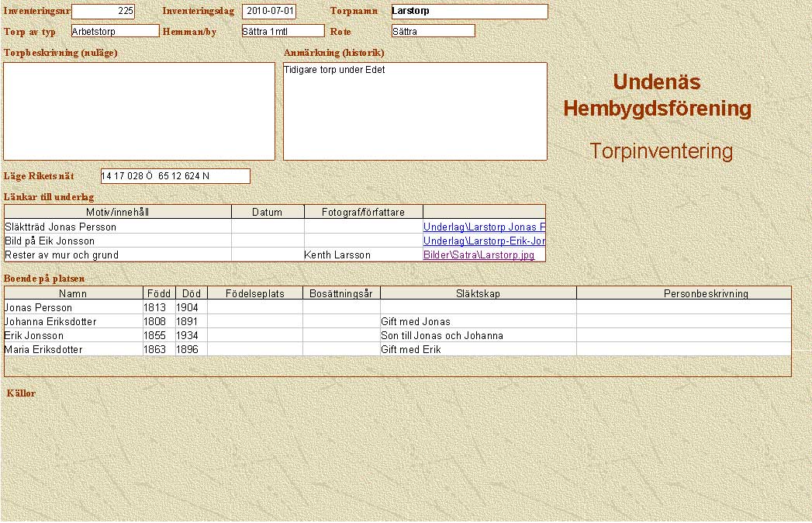812x523 pixels.
Task: Click the Fotograf/författare column header
Action: pyautogui.click(x=364, y=212)
